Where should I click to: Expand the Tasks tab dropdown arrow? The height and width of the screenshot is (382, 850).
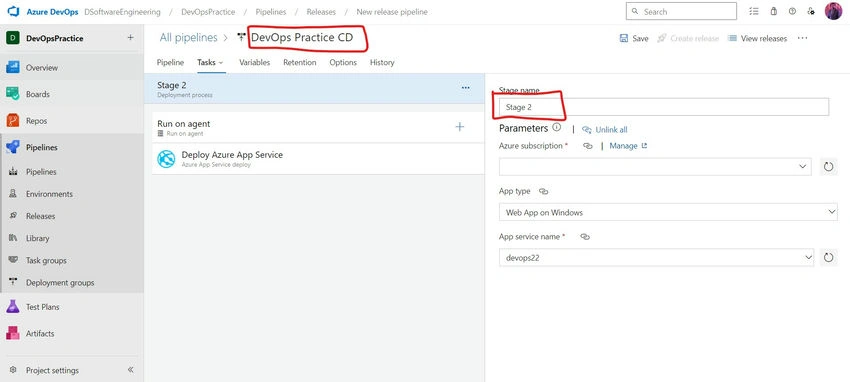pyautogui.click(x=221, y=63)
